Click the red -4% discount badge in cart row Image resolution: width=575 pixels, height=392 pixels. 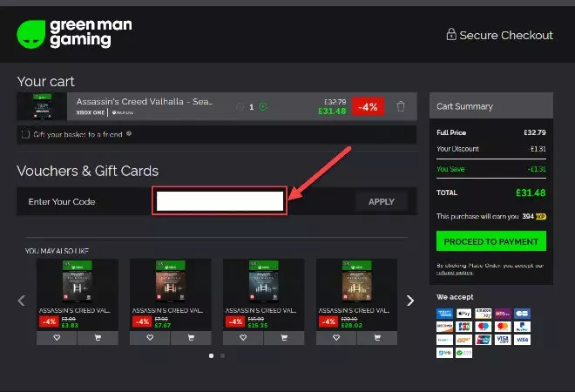pyautogui.click(x=369, y=106)
